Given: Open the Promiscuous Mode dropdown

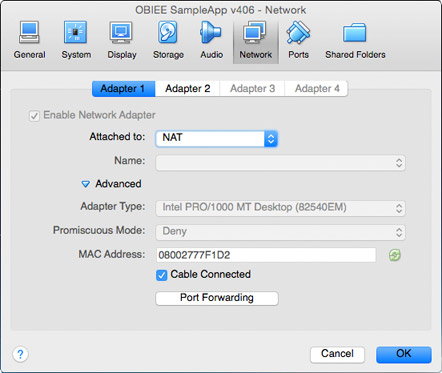Looking at the screenshot, I should tap(280, 232).
